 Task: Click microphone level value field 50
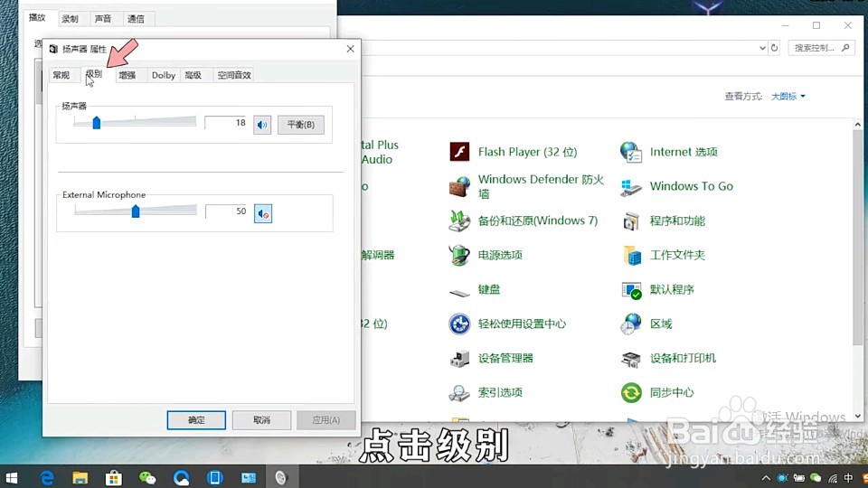click(226, 211)
